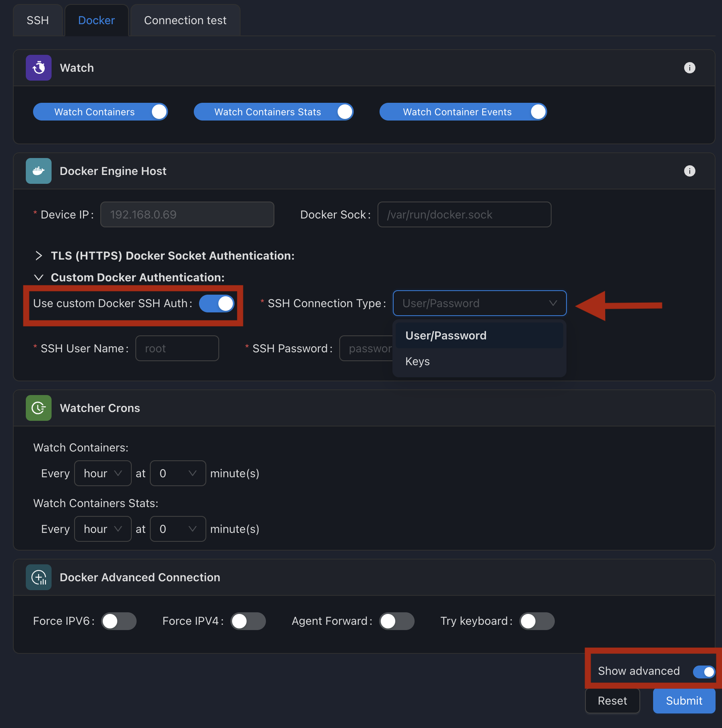Choose the User/Password option in list
722x728 pixels.
click(x=479, y=335)
